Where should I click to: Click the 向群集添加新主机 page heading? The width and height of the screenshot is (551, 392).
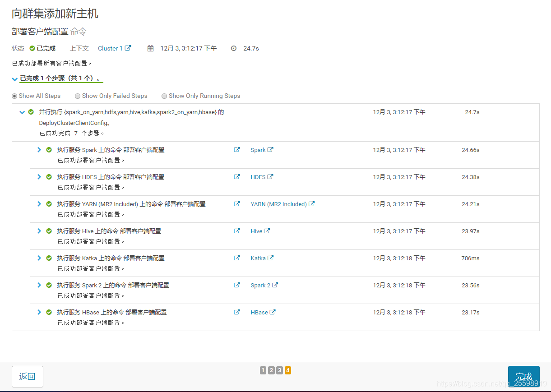pyautogui.click(x=55, y=14)
